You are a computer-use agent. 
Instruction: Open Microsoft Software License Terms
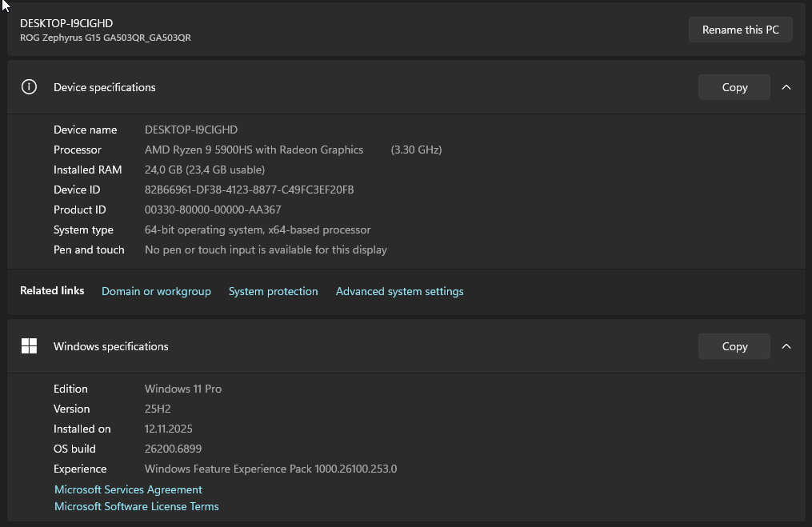pyautogui.click(x=136, y=506)
